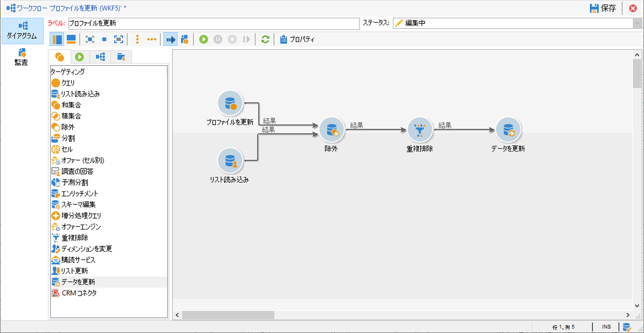This screenshot has width=644, height=333.
Task: Switch to the 監査 view
Action: (21, 57)
